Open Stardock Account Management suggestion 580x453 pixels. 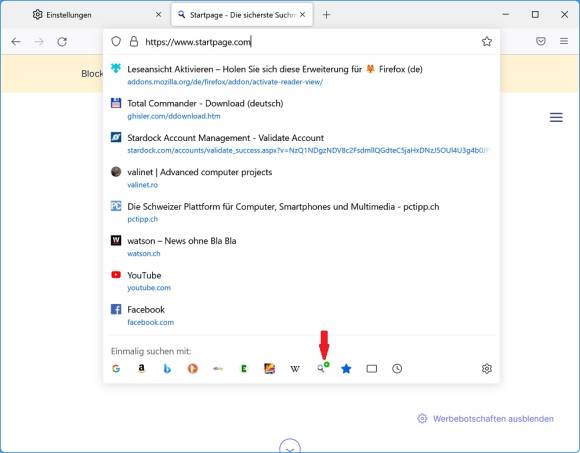click(301, 143)
